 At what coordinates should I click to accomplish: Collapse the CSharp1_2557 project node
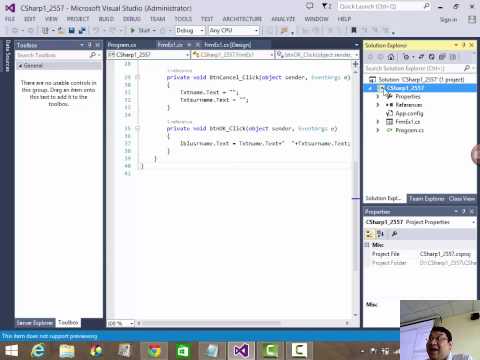pos(370,88)
